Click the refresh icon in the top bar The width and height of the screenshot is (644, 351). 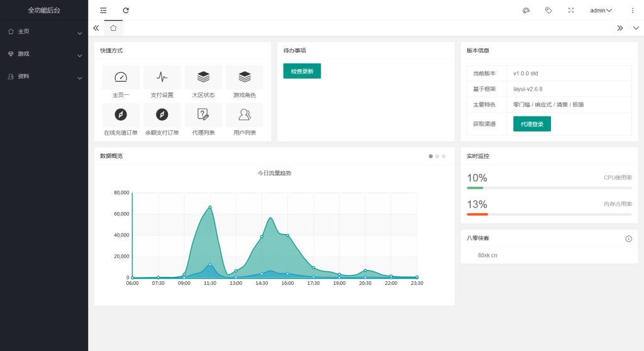(x=126, y=10)
